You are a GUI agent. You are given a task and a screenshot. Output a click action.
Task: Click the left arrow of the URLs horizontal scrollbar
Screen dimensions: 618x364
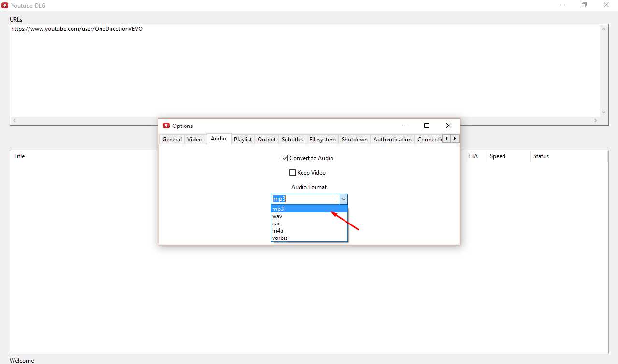[14, 120]
